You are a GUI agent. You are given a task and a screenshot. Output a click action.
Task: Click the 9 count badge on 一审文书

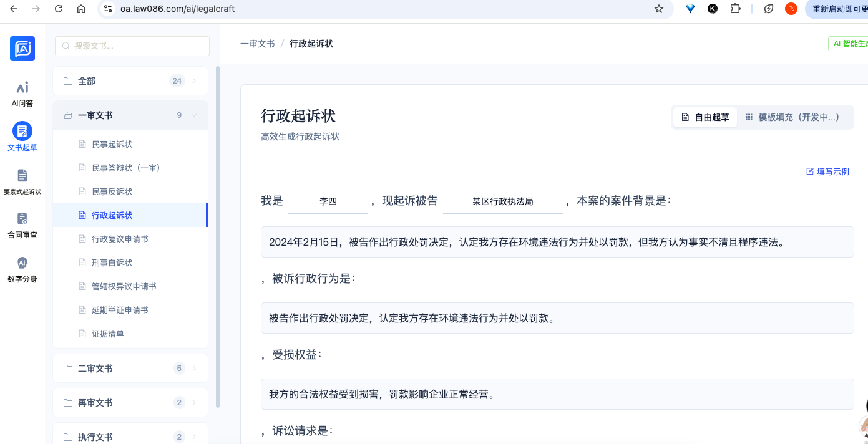click(179, 115)
